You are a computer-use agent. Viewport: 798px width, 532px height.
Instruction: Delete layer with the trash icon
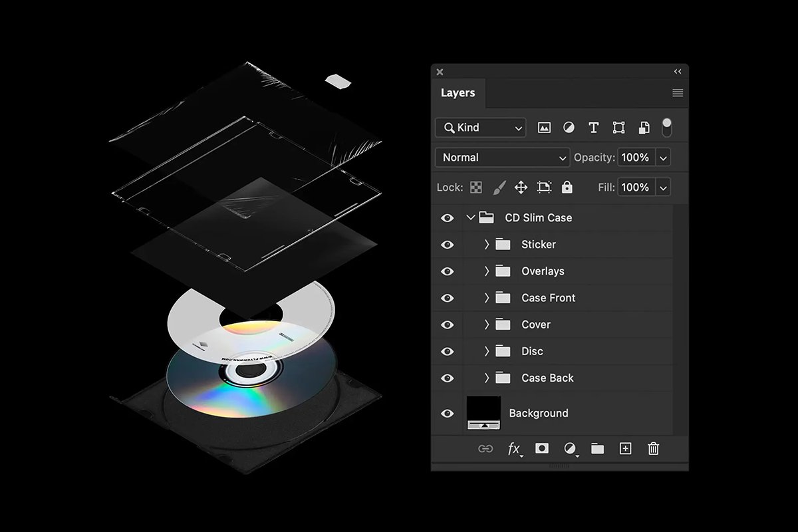pyautogui.click(x=653, y=449)
